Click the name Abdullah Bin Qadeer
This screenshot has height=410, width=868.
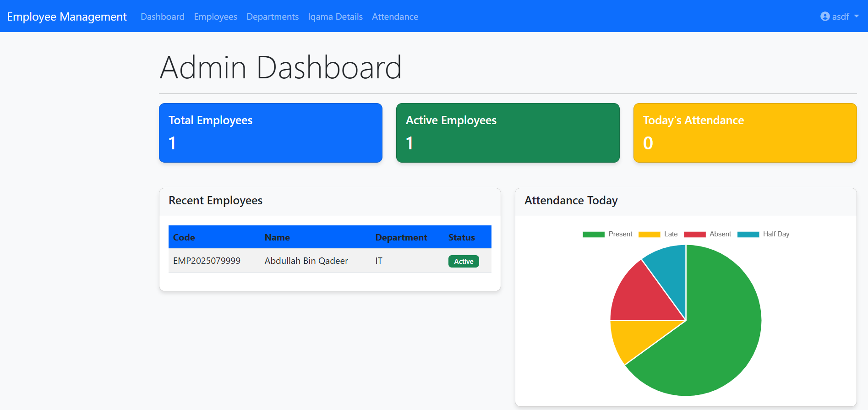(306, 261)
